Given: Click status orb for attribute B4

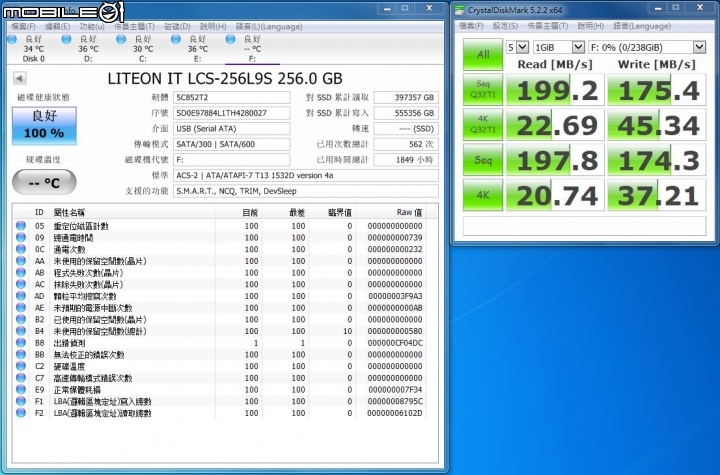Looking at the screenshot, I should click(21, 331).
